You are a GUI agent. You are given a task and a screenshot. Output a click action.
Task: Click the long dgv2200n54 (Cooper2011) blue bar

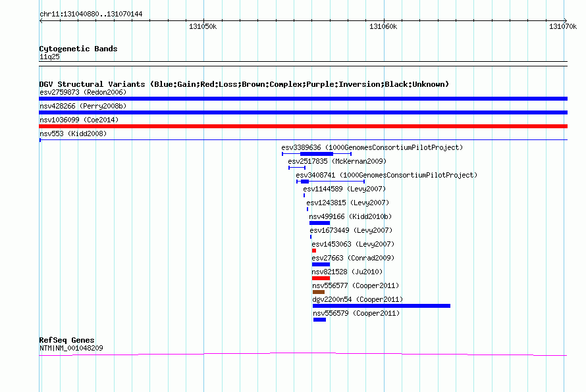coord(382,306)
